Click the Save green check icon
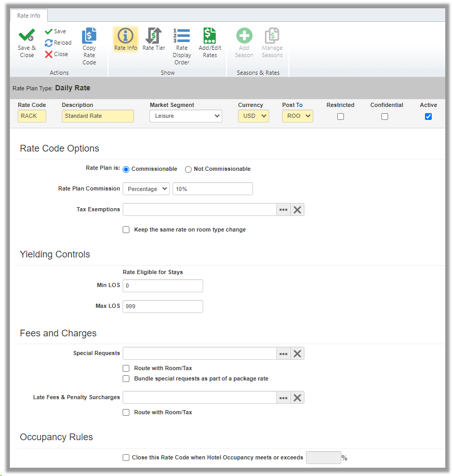 pyautogui.click(x=48, y=31)
